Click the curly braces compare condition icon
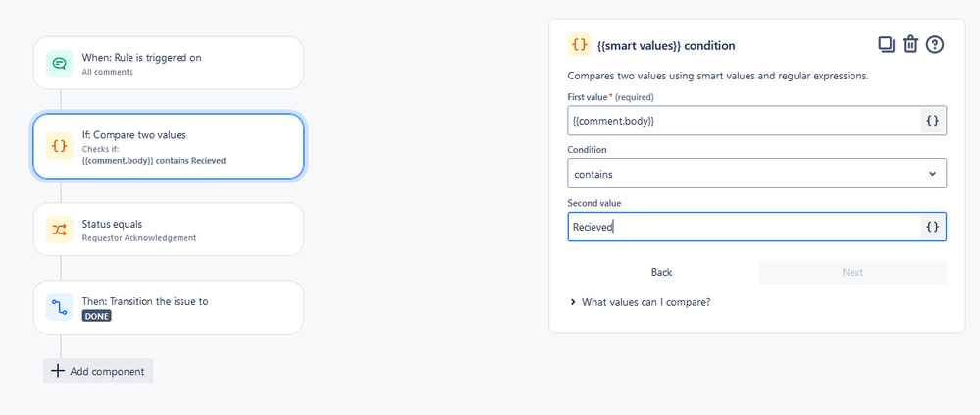Image resolution: width=980 pixels, height=415 pixels. tap(60, 146)
